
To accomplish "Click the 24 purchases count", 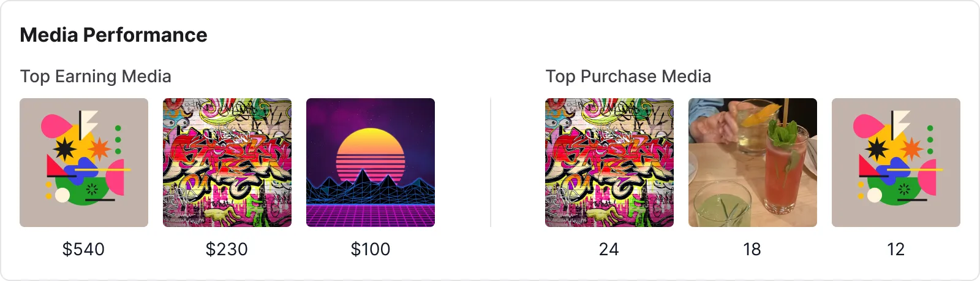I will coord(609,249).
